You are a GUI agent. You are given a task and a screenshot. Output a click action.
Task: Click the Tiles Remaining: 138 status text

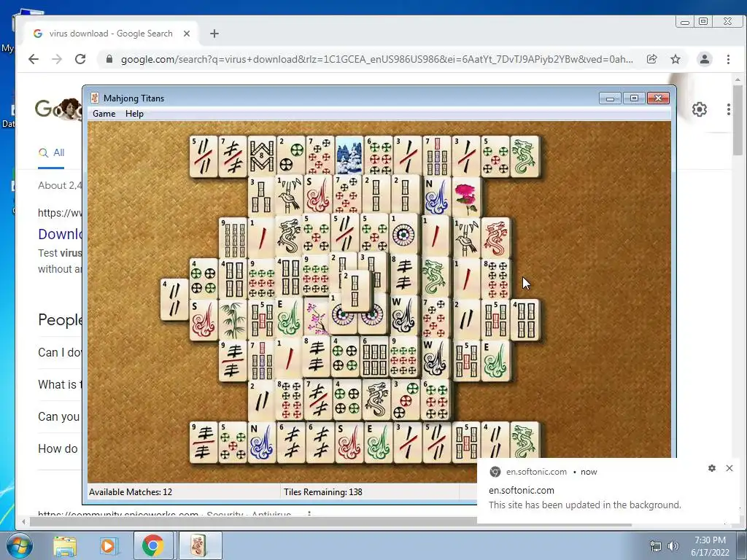click(323, 492)
